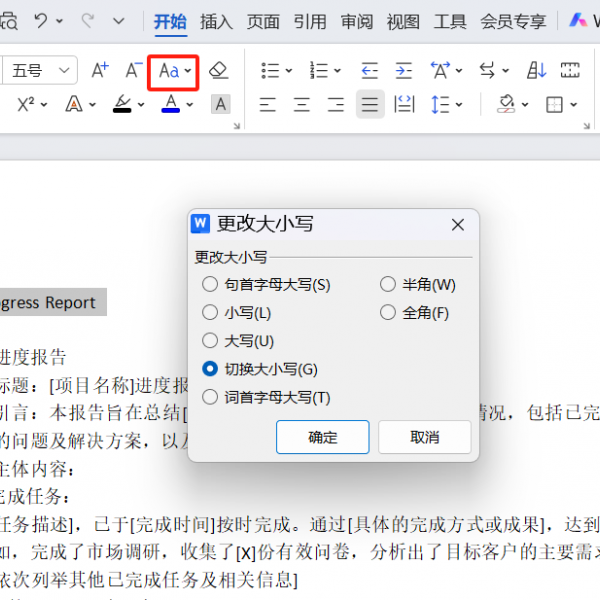Click the increase font size icon
Viewport: 600px width, 600px height.
coord(100,71)
